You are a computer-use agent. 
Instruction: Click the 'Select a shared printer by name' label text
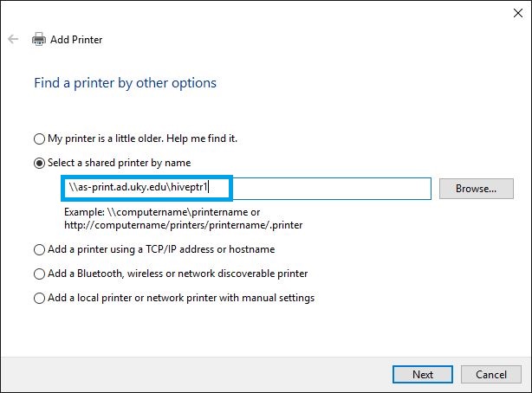pyautogui.click(x=119, y=163)
